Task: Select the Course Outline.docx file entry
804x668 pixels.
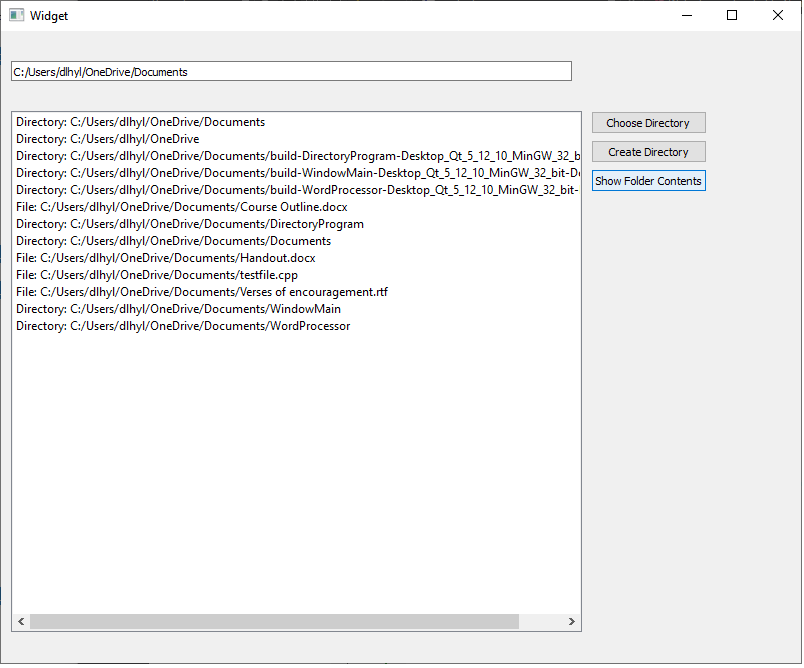Action: tap(180, 206)
